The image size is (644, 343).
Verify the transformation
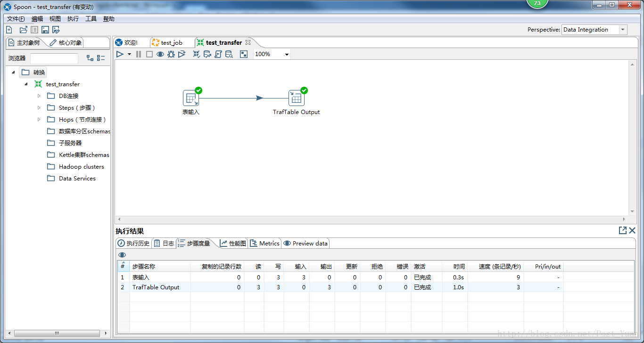[x=197, y=54]
